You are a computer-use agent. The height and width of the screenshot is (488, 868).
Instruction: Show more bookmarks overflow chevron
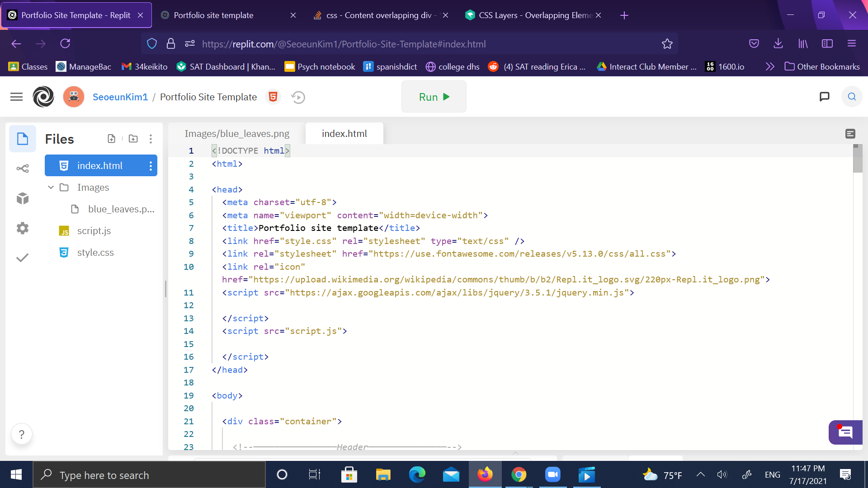[770, 67]
